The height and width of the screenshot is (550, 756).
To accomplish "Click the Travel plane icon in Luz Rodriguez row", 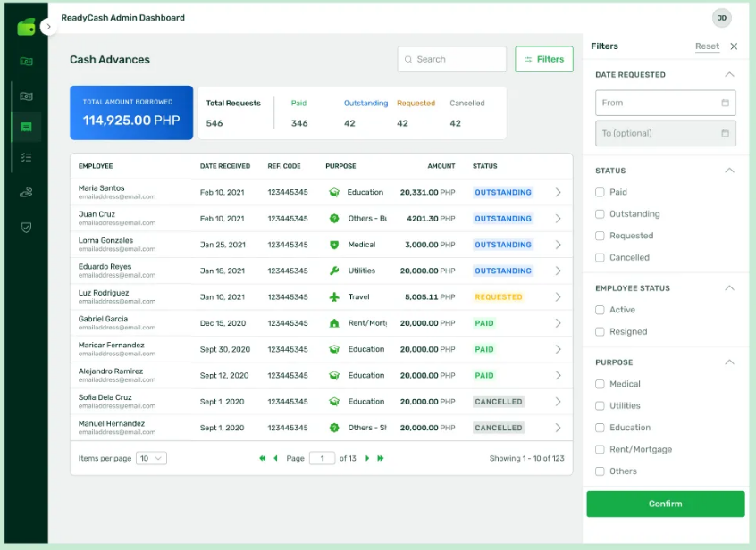I will tap(334, 296).
